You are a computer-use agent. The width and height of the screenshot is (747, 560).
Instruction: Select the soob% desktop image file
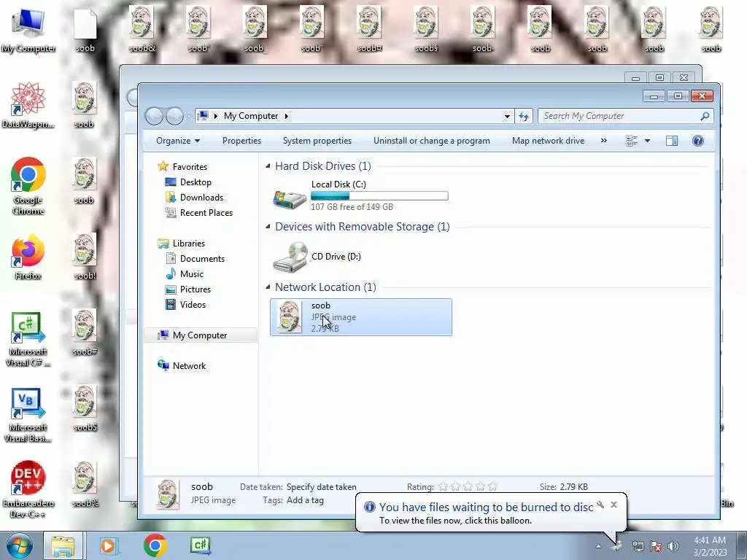point(85,484)
